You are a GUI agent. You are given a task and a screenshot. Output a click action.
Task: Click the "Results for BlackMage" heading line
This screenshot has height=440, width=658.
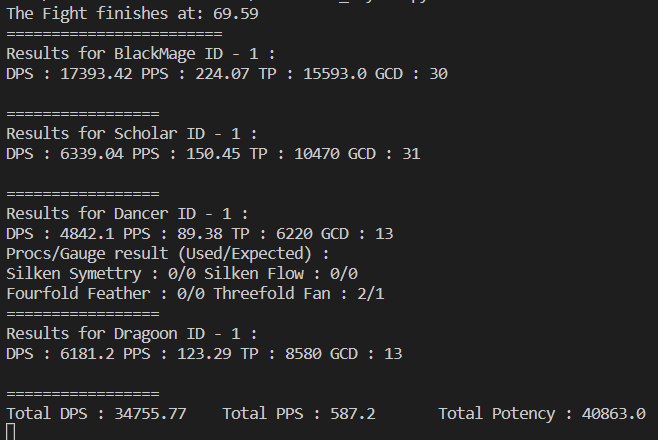pyautogui.click(x=140, y=53)
